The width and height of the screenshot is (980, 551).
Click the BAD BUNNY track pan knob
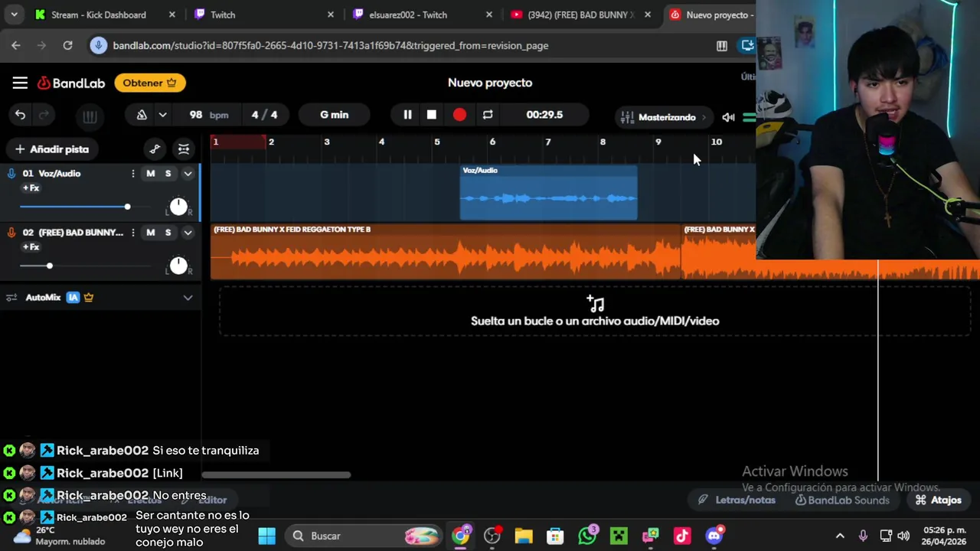pos(178,266)
